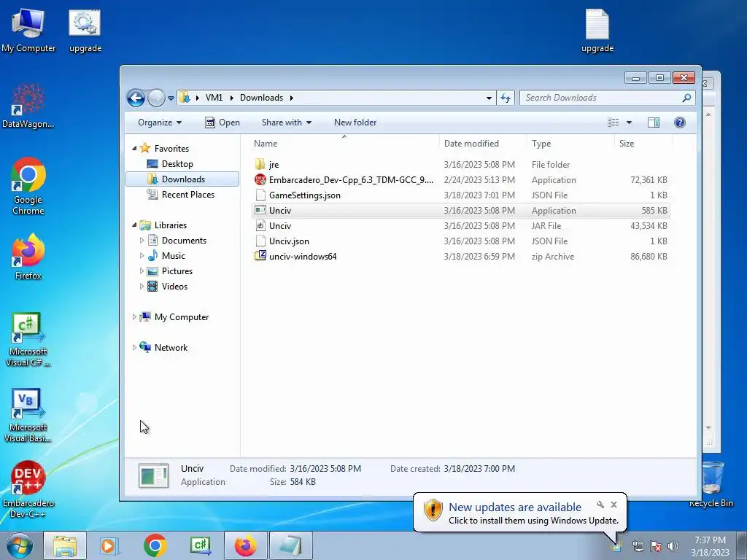Go back with the Explorer back arrow
747x560 pixels.
[x=136, y=98]
